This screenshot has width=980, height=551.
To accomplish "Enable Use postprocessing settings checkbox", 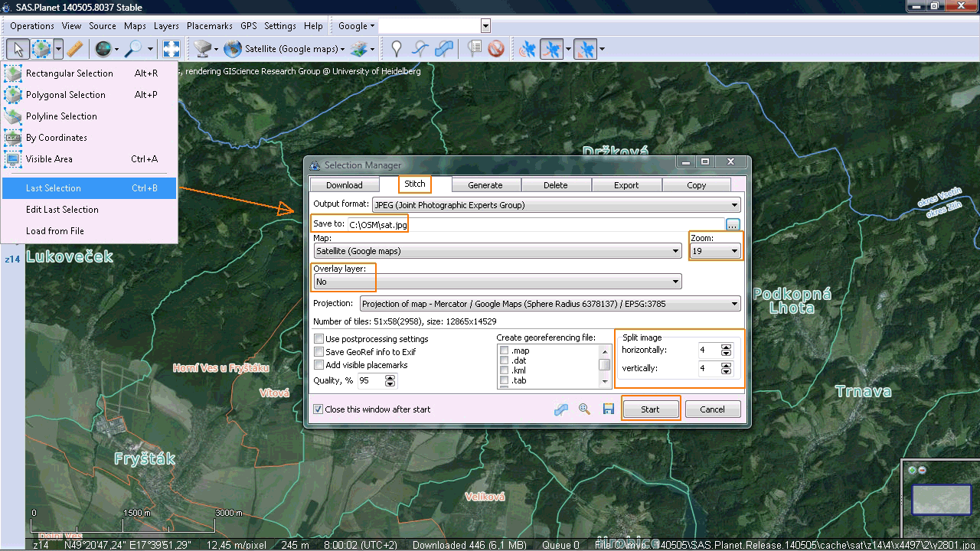I will (x=319, y=339).
